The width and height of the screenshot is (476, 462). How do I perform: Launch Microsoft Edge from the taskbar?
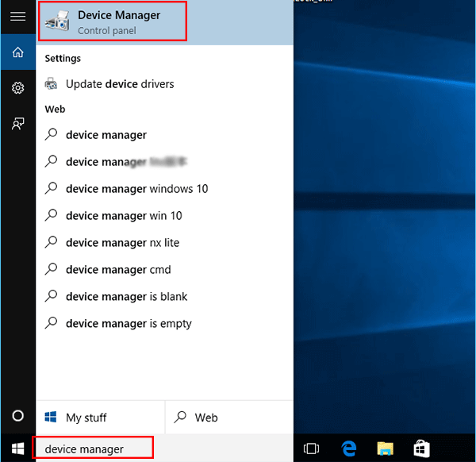[x=349, y=449]
